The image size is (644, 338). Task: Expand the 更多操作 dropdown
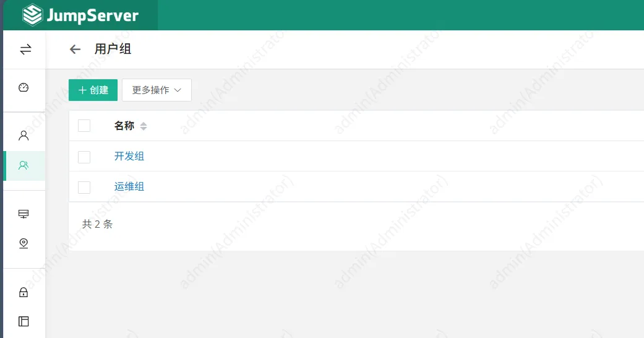click(157, 90)
